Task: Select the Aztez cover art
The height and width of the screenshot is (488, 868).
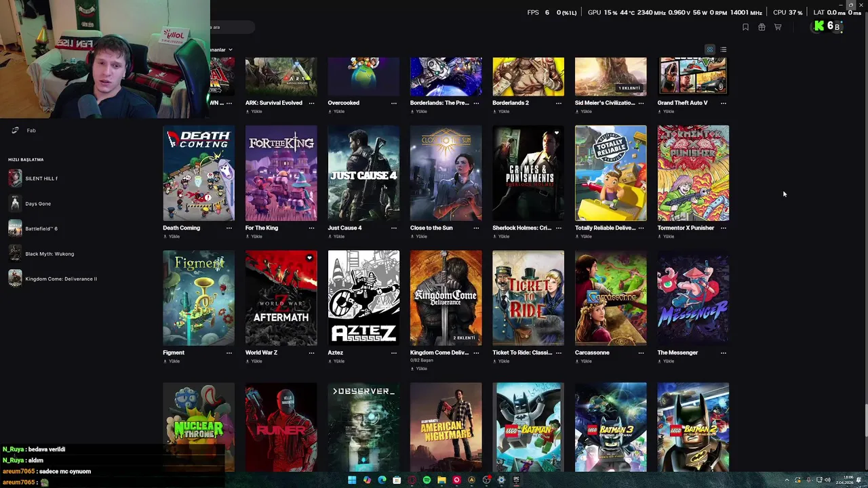Action: (363, 298)
